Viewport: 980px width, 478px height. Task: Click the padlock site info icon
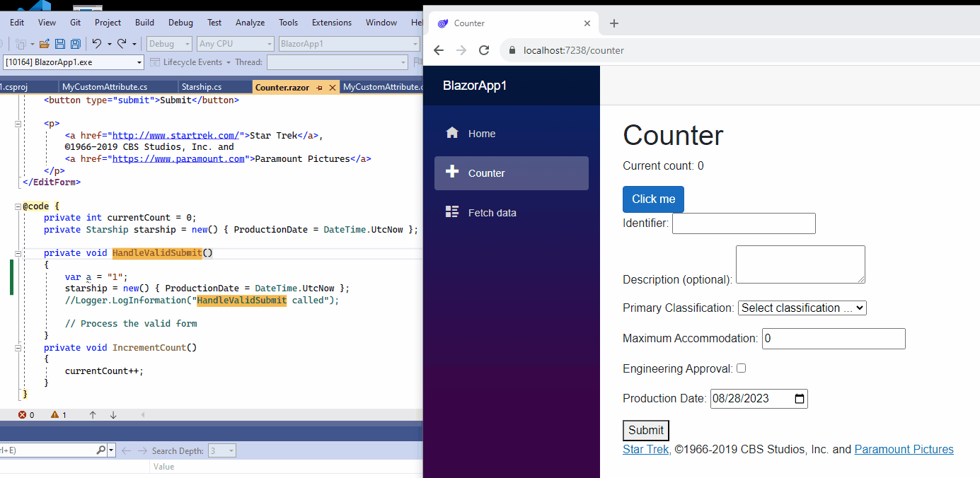tap(512, 50)
